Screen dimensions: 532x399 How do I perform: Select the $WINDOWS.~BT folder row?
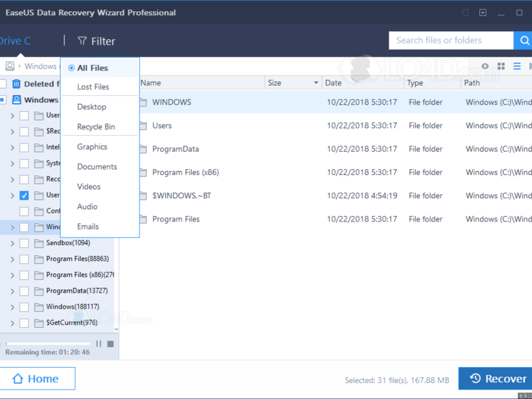[336, 196]
